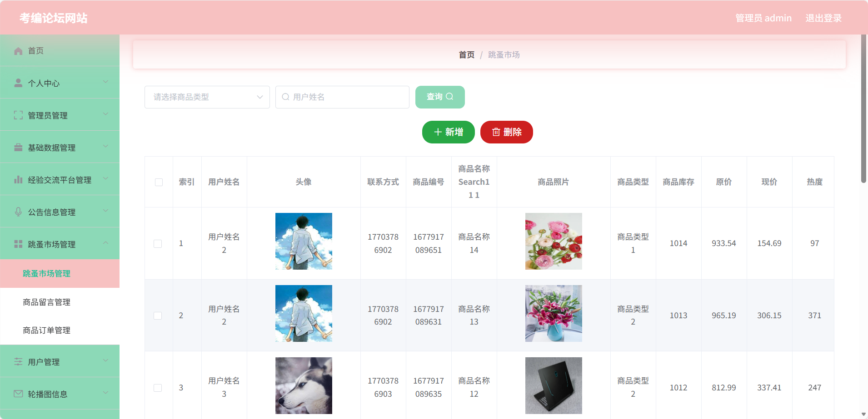868x419 pixels.
Task: Click 退出登录 in top bar
Action: pos(823,18)
